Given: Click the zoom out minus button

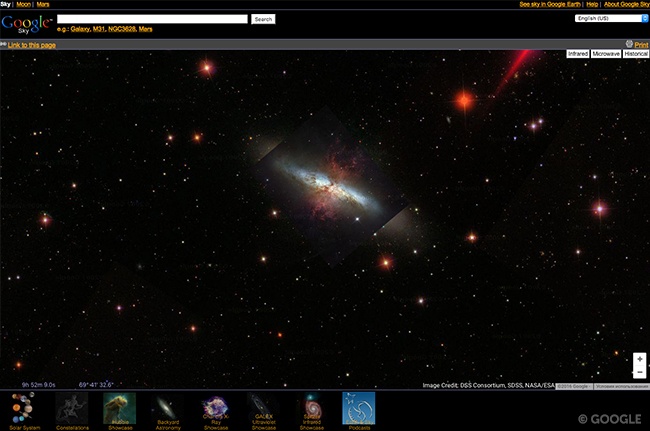Looking at the screenshot, I should [x=639, y=372].
